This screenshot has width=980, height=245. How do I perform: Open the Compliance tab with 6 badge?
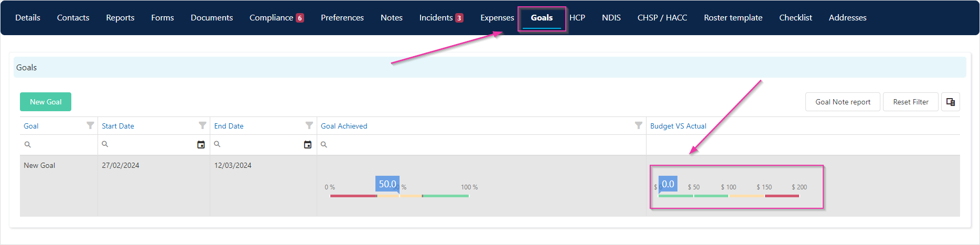[x=276, y=18]
